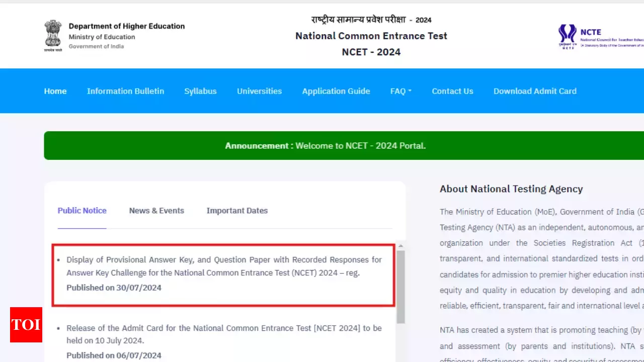Image resolution: width=644 pixels, height=362 pixels.
Task: Click 'Department of Higher Education' header text
Action: (x=127, y=26)
